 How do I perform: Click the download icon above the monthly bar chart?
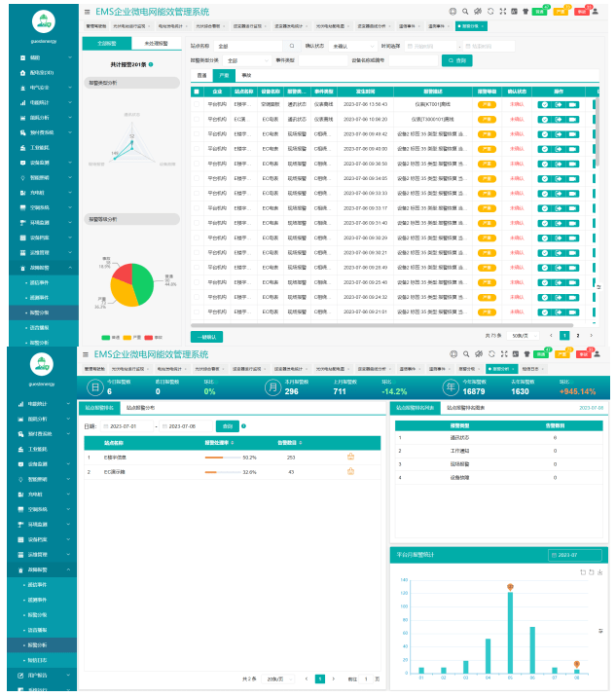coord(600,571)
